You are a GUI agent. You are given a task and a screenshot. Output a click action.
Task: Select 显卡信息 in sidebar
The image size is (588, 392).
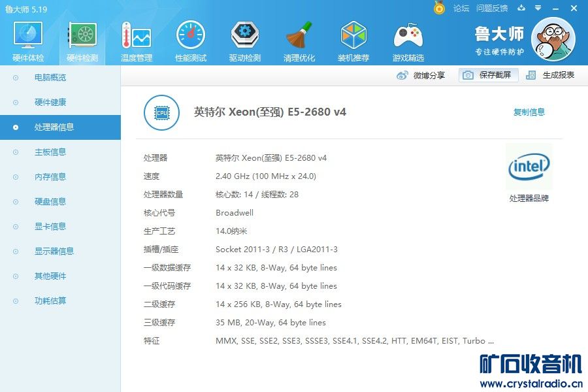tap(60, 226)
